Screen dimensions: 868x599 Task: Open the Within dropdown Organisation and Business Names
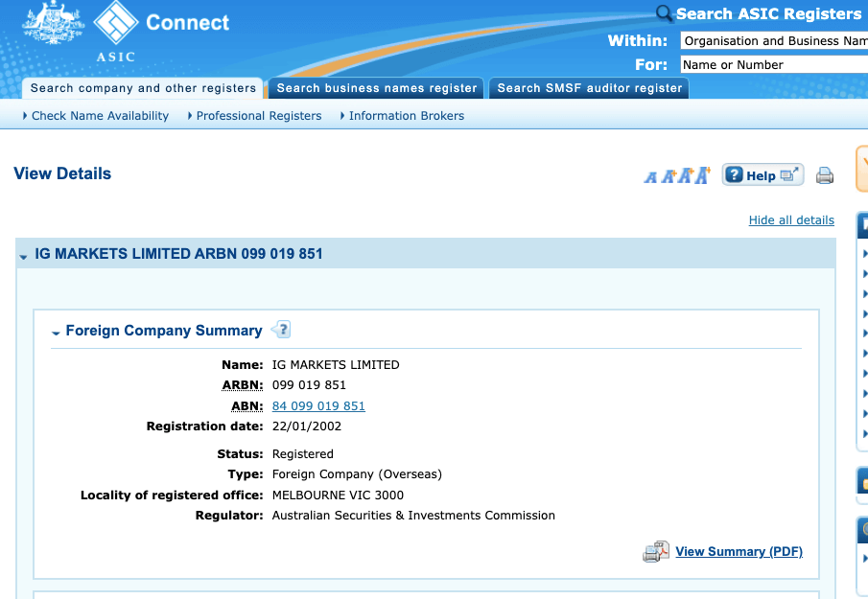pyautogui.click(x=774, y=41)
